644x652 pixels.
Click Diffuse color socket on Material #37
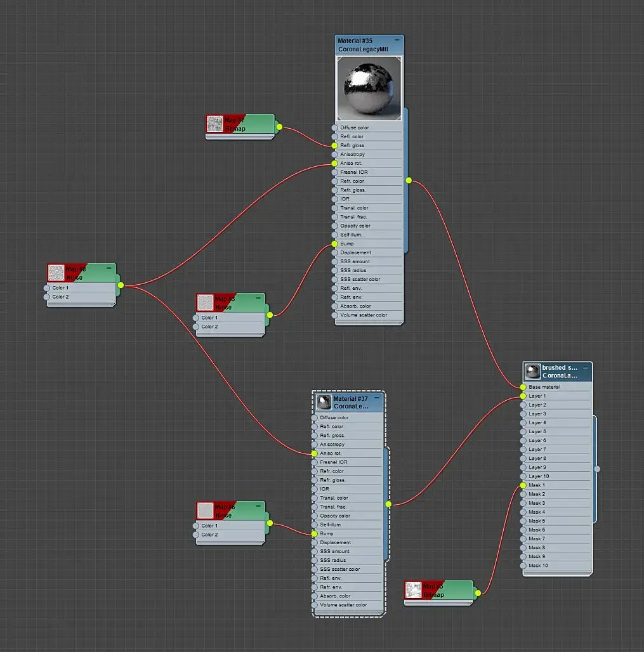pyautogui.click(x=315, y=417)
